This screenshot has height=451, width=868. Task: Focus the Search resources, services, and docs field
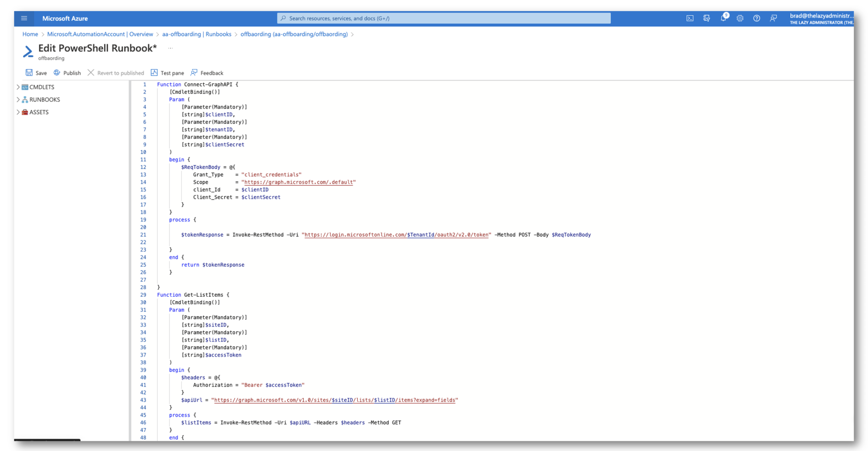tap(444, 18)
